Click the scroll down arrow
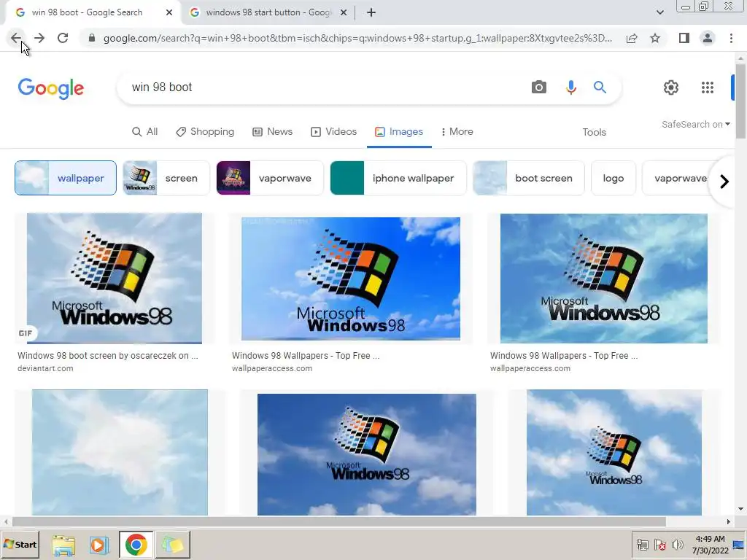This screenshot has width=747, height=560. pos(740,509)
